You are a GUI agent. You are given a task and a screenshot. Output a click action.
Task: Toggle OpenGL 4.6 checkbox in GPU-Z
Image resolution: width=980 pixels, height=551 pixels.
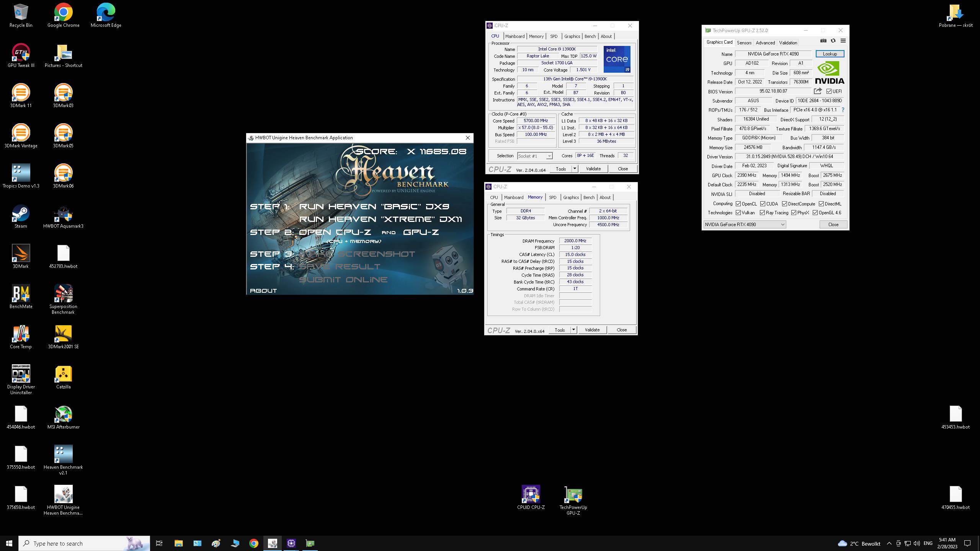[815, 213]
